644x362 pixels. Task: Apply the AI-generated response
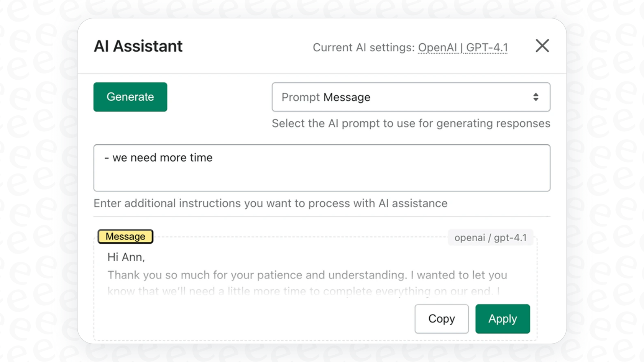502,319
